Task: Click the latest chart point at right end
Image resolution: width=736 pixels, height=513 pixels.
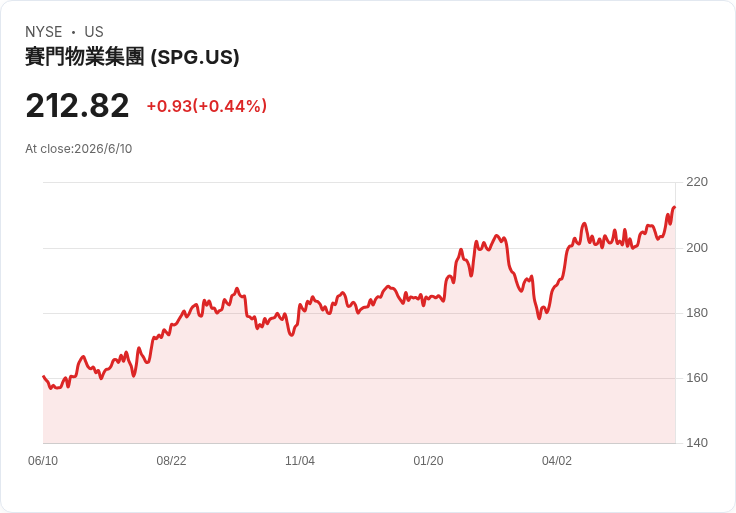Action: pyautogui.click(x=675, y=207)
